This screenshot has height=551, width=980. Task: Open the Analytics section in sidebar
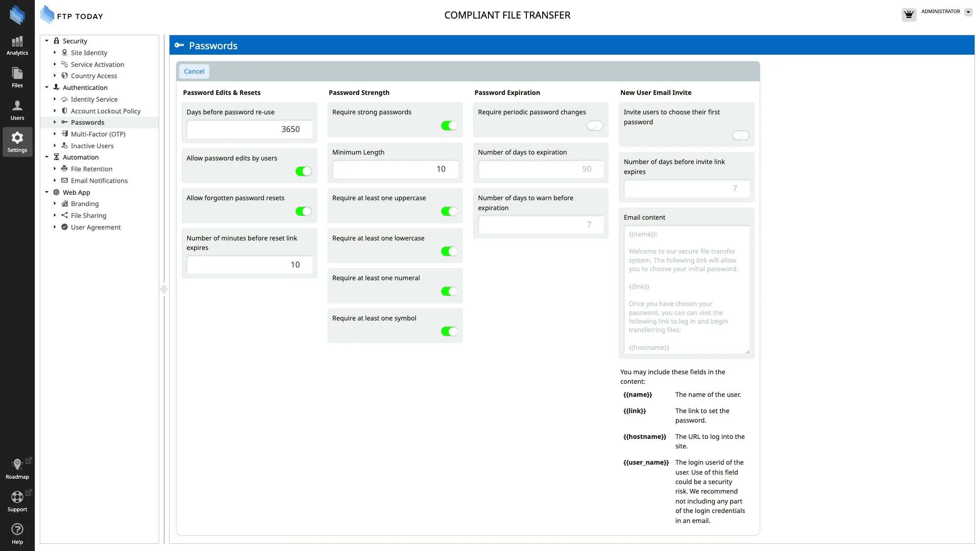click(17, 46)
